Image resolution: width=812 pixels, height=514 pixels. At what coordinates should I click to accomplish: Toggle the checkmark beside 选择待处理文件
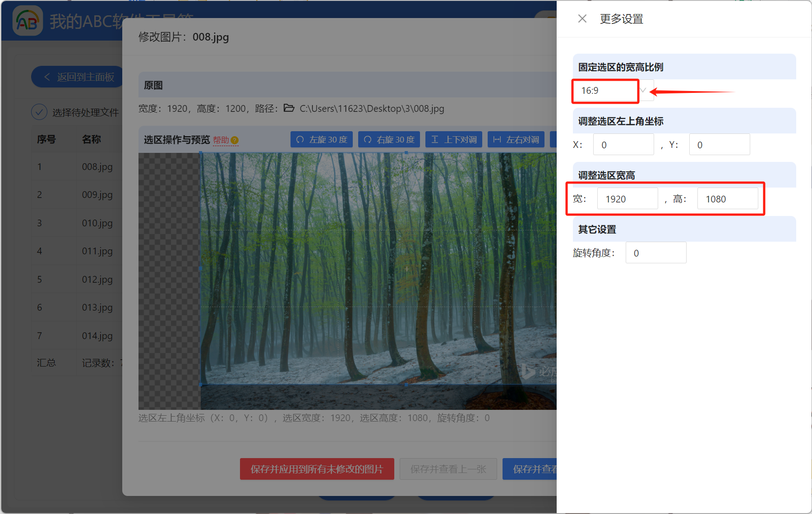point(39,112)
